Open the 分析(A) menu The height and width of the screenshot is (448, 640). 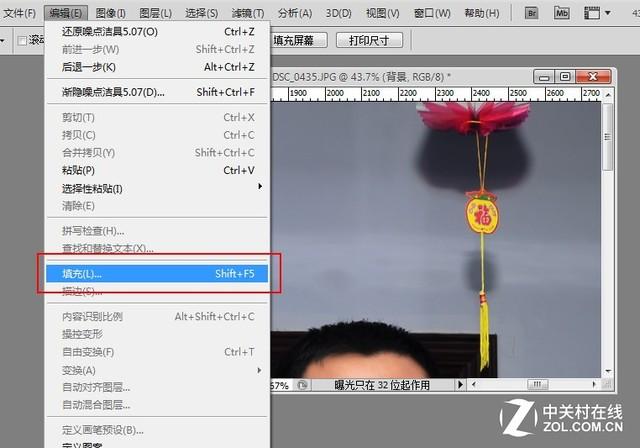point(295,13)
